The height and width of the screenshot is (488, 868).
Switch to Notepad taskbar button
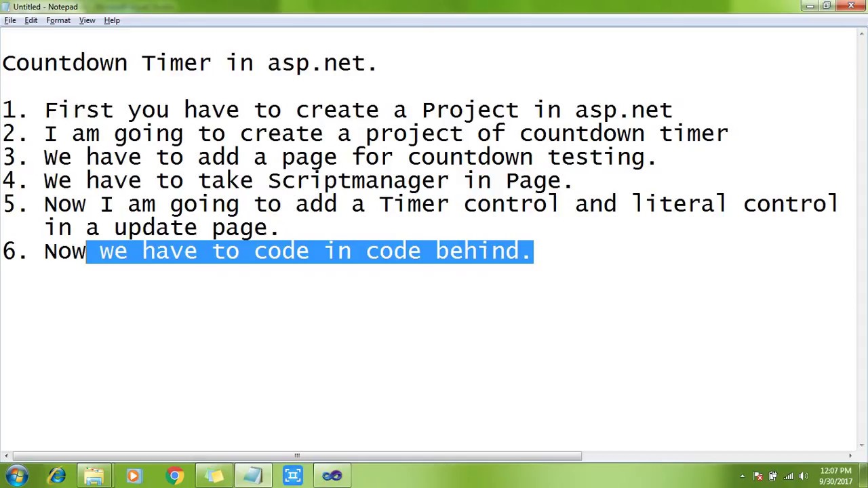(253, 476)
